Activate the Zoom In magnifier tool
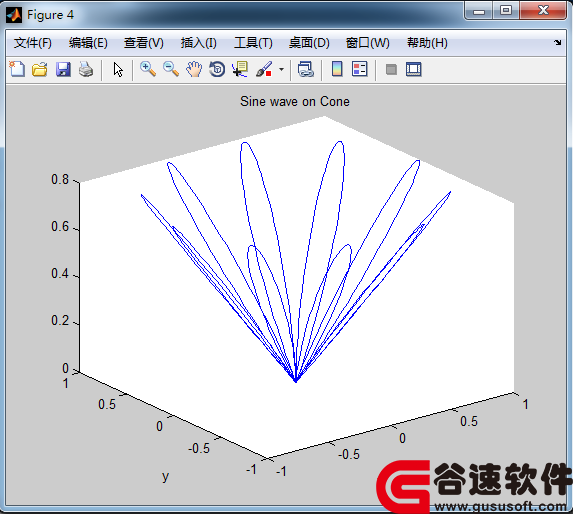The image size is (573, 514). (x=148, y=69)
